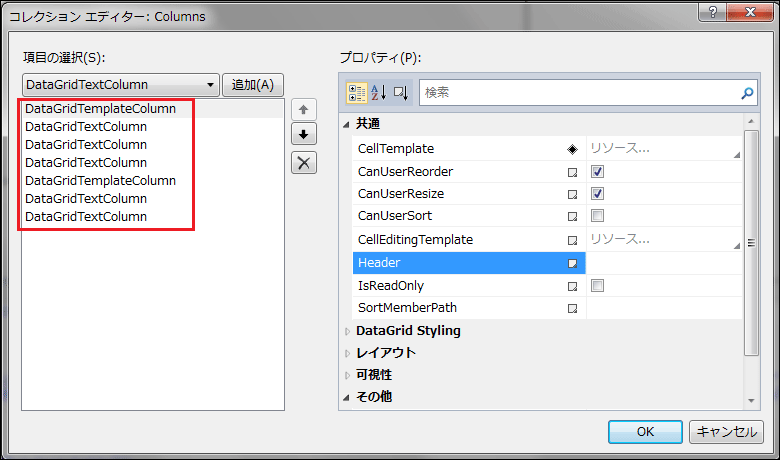Enable the CanUserSort checkbox
The image size is (780, 460).
pyautogui.click(x=597, y=215)
